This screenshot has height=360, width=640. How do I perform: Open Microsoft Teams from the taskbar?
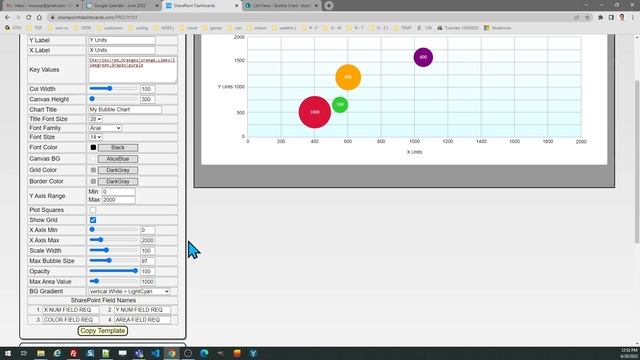[x=139, y=353]
